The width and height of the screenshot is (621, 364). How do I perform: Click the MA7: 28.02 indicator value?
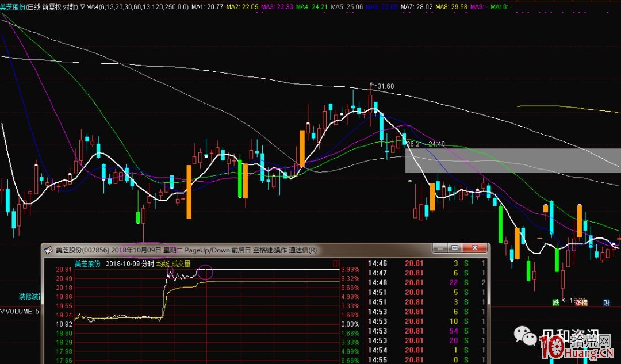[417, 7]
